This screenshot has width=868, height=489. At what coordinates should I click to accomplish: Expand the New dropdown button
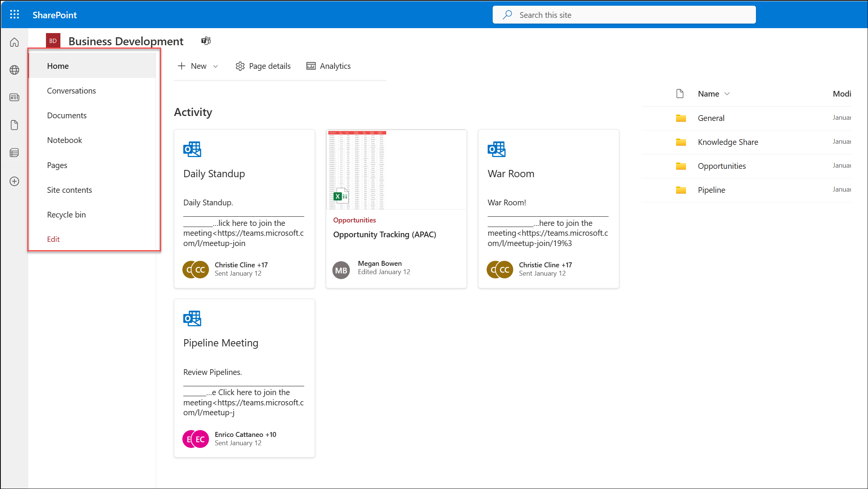(216, 66)
